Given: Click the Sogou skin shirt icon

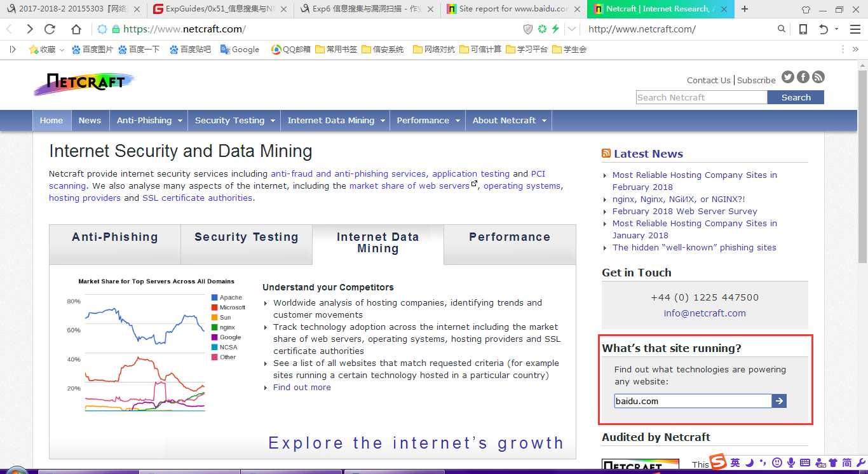Looking at the screenshot, I should (x=833, y=463).
